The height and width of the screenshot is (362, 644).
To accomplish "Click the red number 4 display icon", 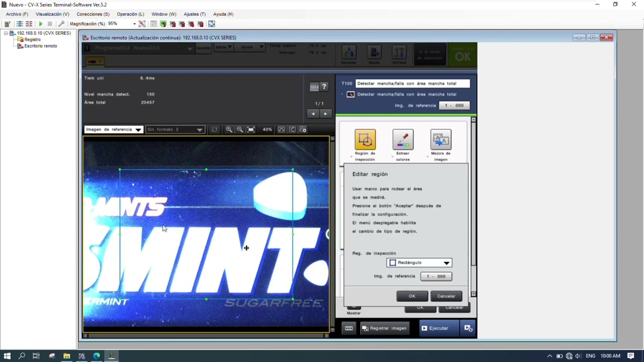I will pyautogui.click(x=191, y=24).
